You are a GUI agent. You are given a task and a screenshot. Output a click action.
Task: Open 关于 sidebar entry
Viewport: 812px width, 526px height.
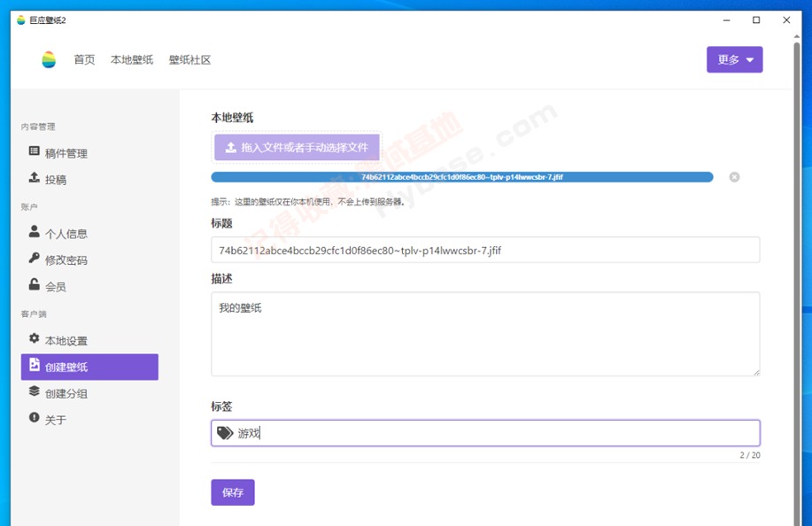(89, 420)
